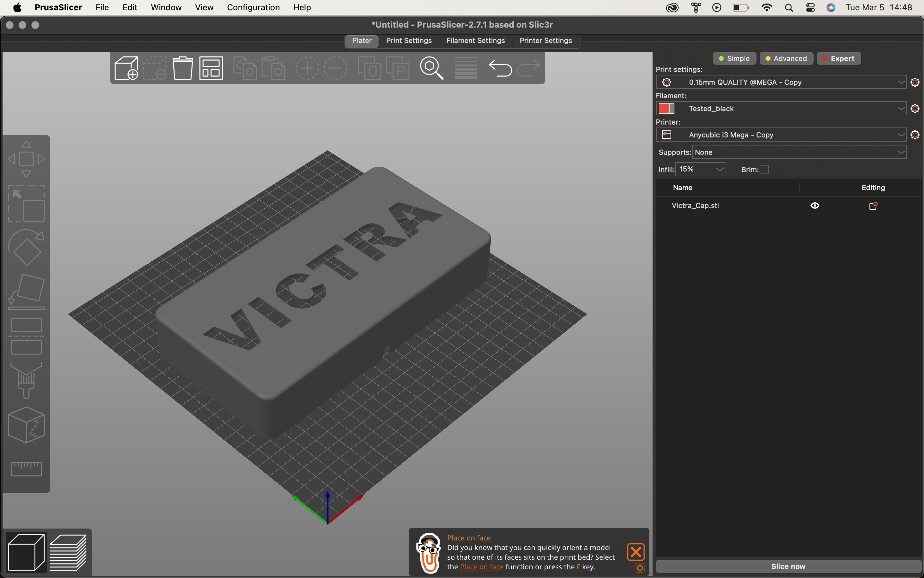The image size is (924, 578).
Task: Click the Slice now button
Action: (788, 566)
